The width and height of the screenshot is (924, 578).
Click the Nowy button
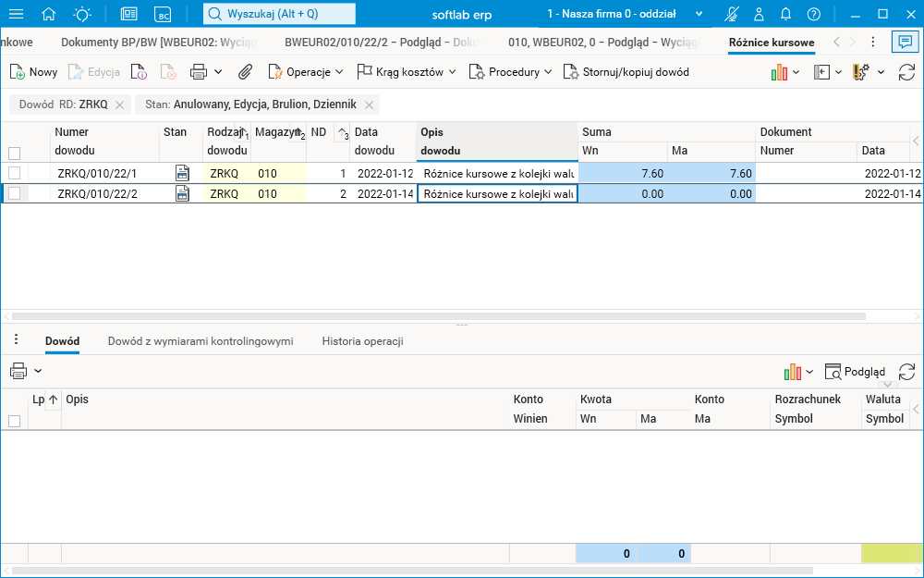pyautogui.click(x=34, y=72)
